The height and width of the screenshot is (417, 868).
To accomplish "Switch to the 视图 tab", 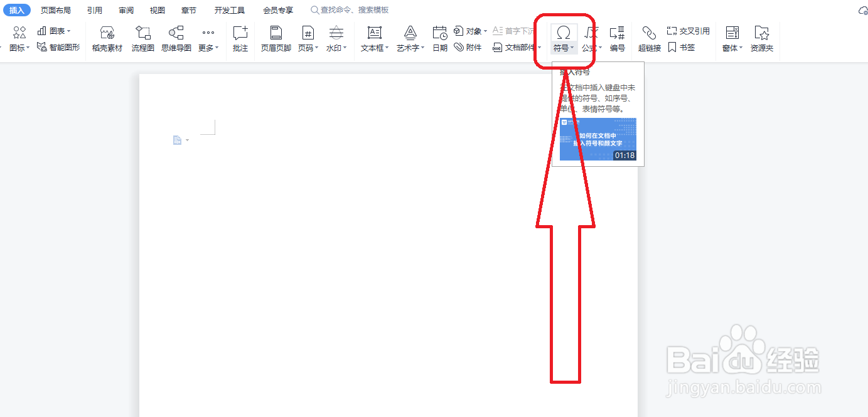I will click(x=158, y=10).
